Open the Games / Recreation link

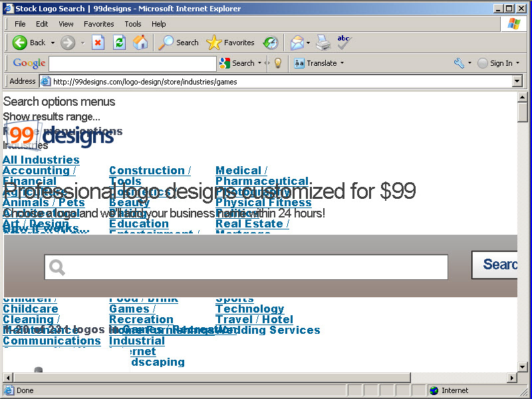pos(141,314)
